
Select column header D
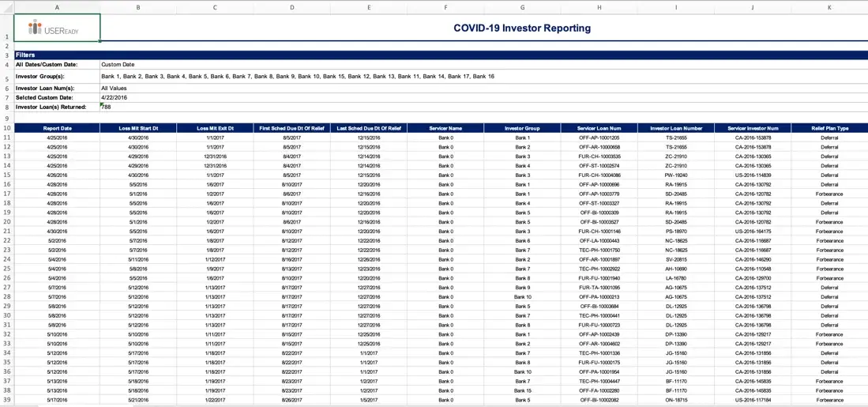click(x=291, y=7)
